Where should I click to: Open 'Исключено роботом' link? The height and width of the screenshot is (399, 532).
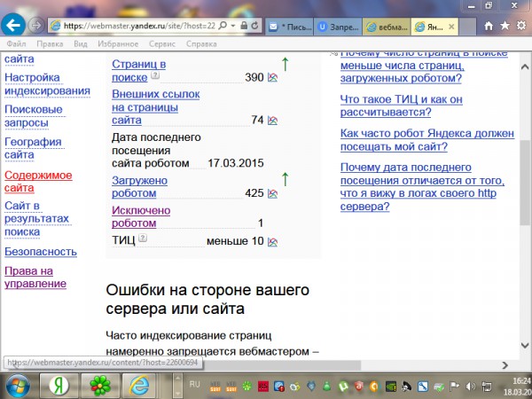(141, 217)
